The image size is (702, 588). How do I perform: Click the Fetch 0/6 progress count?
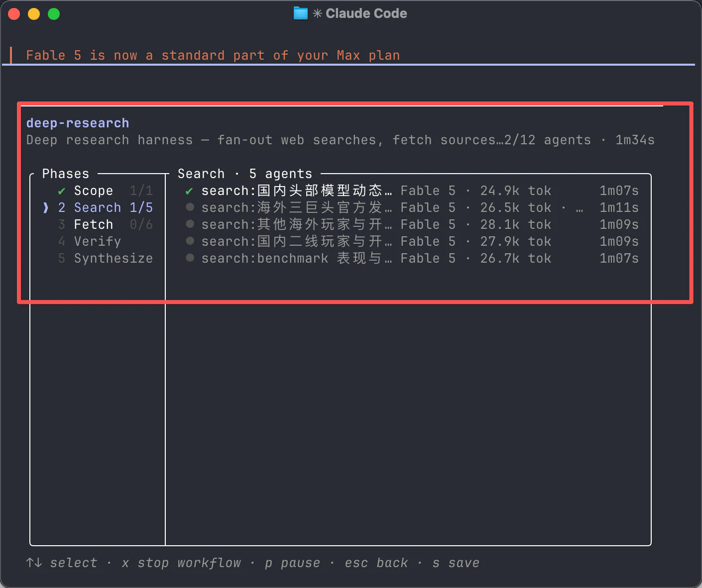tap(141, 224)
